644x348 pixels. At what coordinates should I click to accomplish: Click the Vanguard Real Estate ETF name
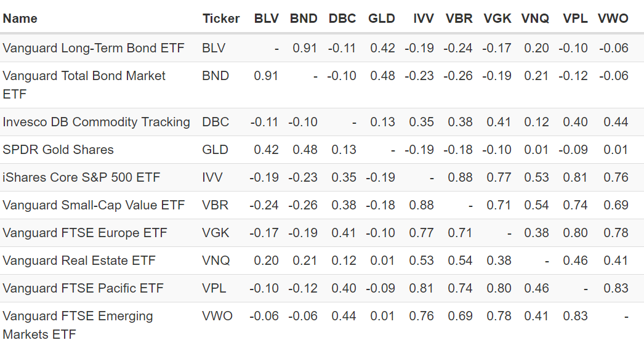[x=79, y=261]
